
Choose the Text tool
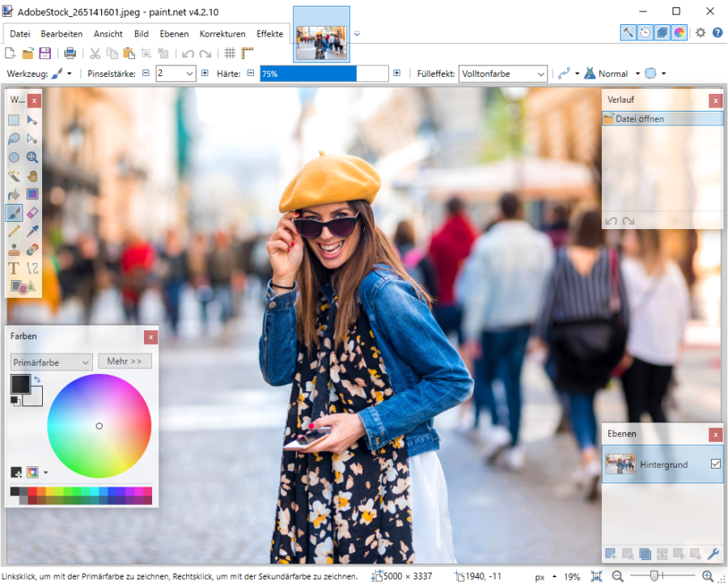pos(13,267)
